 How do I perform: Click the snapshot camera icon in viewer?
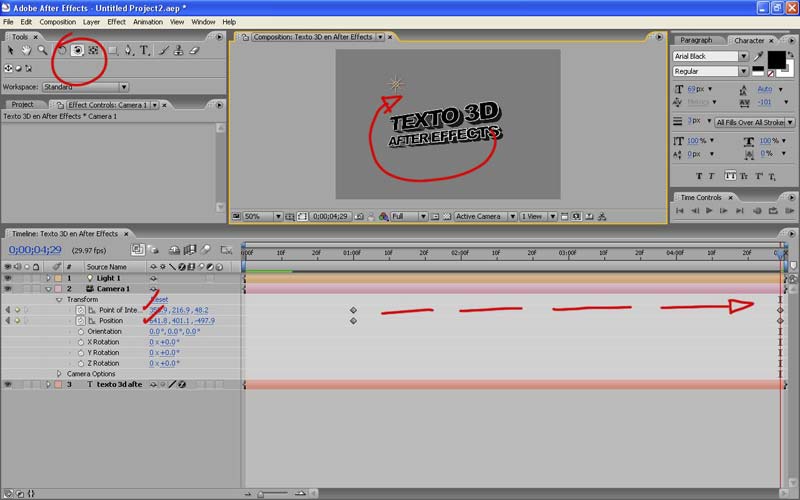tap(359, 216)
